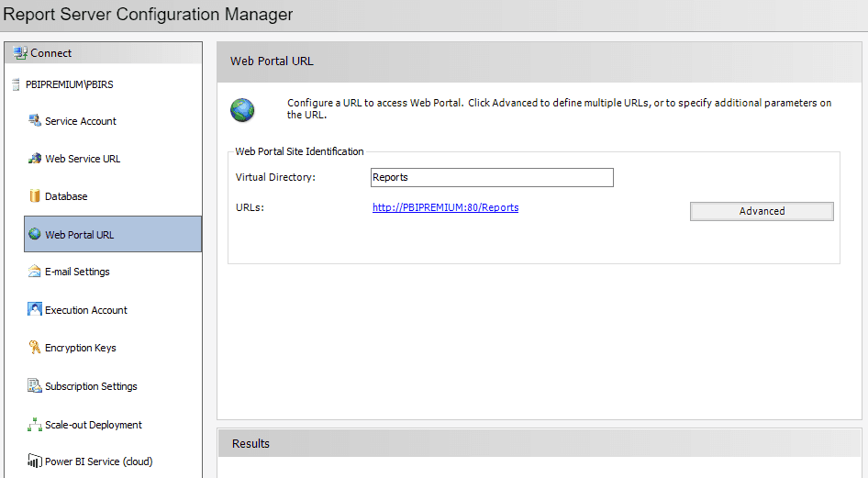Go to the Subscription Settings page
The height and width of the screenshot is (478, 868).
(91, 386)
